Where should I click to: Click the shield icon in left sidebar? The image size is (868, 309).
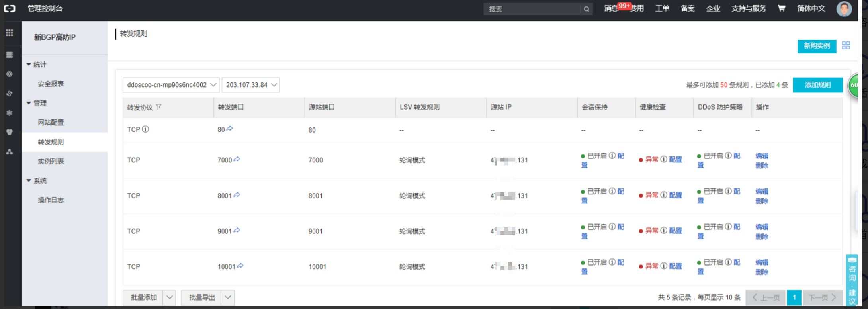coord(10,132)
